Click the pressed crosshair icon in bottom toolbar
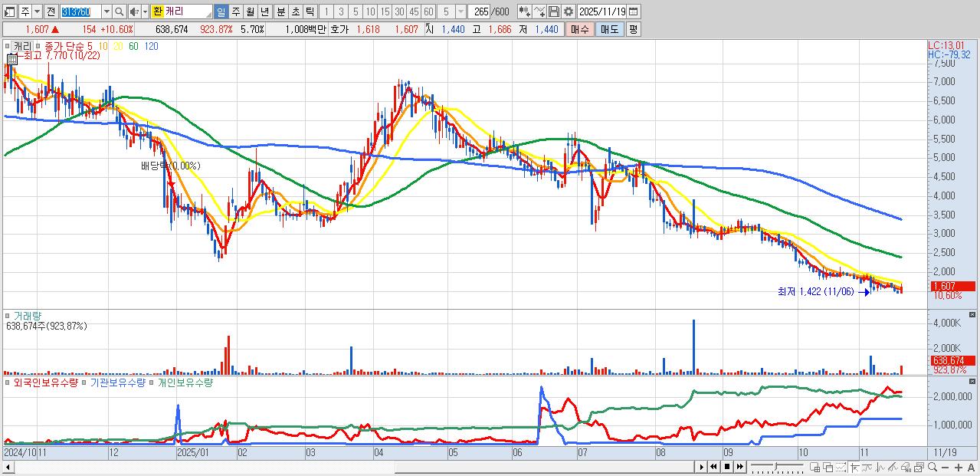980x476 pixels. 854,467
